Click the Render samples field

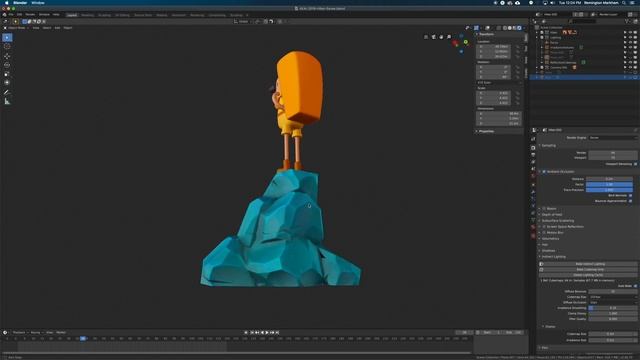pyautogui.click(x=612, y=153)
